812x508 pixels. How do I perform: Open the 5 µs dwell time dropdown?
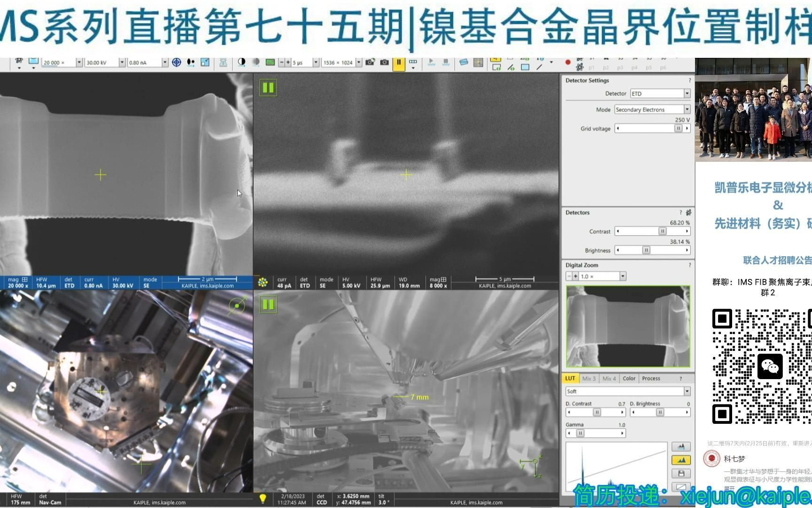click(316, 63)
